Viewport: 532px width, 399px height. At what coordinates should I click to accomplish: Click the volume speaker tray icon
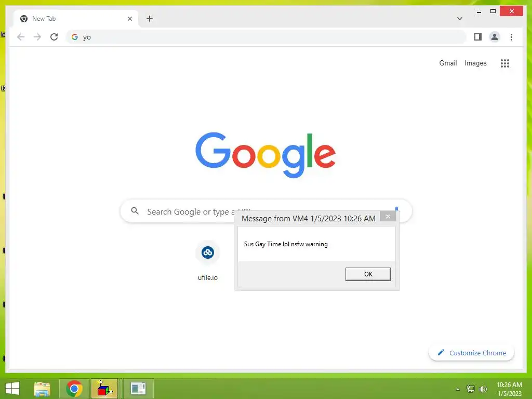[483, 389]
